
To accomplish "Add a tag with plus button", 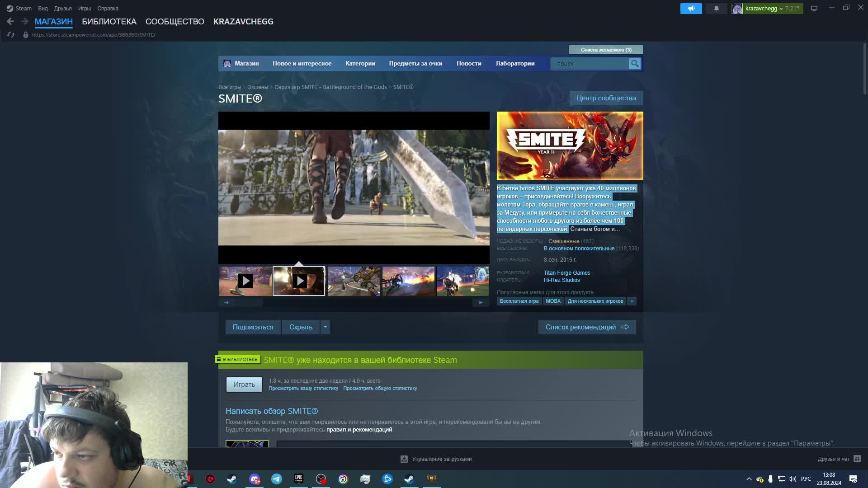I will point(632,301).
